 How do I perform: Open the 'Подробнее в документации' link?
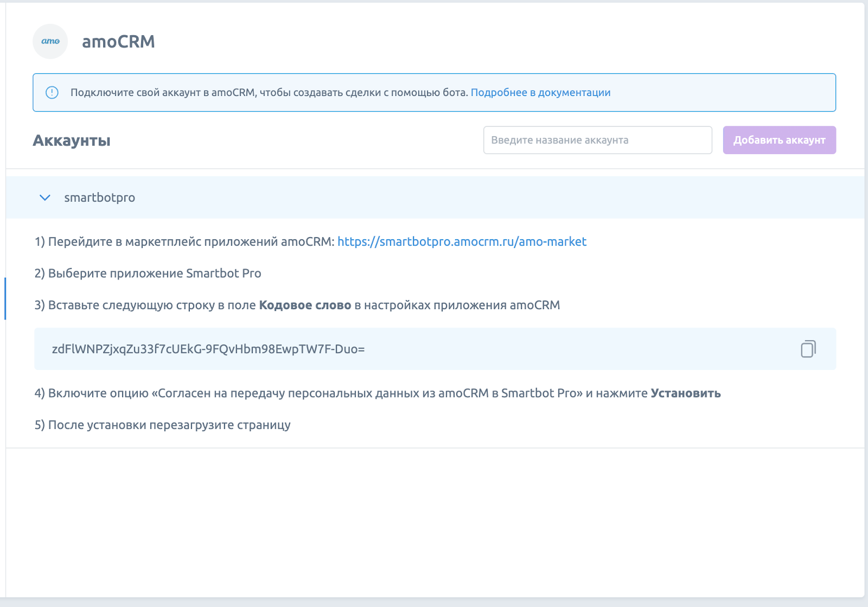click(540, 93)
